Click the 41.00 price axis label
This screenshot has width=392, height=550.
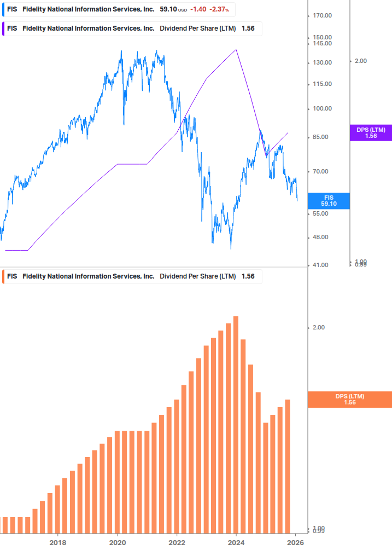(x=320, y=265)
